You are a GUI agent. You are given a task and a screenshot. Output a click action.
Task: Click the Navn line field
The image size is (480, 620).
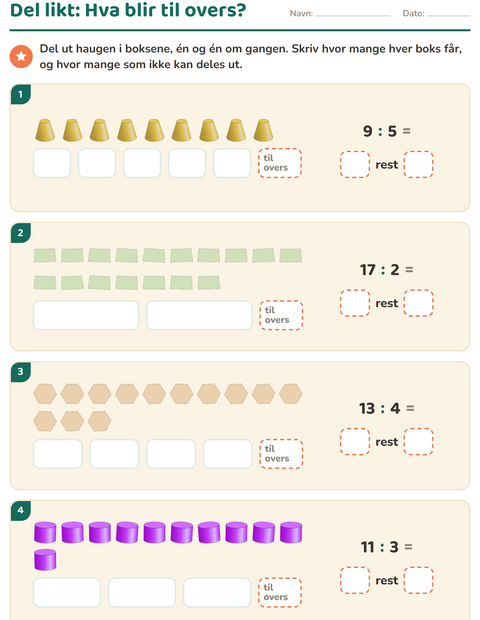click(x=353, y=14)
